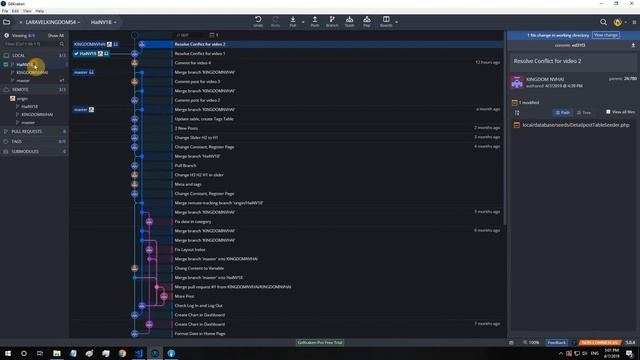Open file DetailpostTableSeeder.php in commit panel
Viewport: 640px width, 360px height.
pyautogui.click(x=576, y=125)
